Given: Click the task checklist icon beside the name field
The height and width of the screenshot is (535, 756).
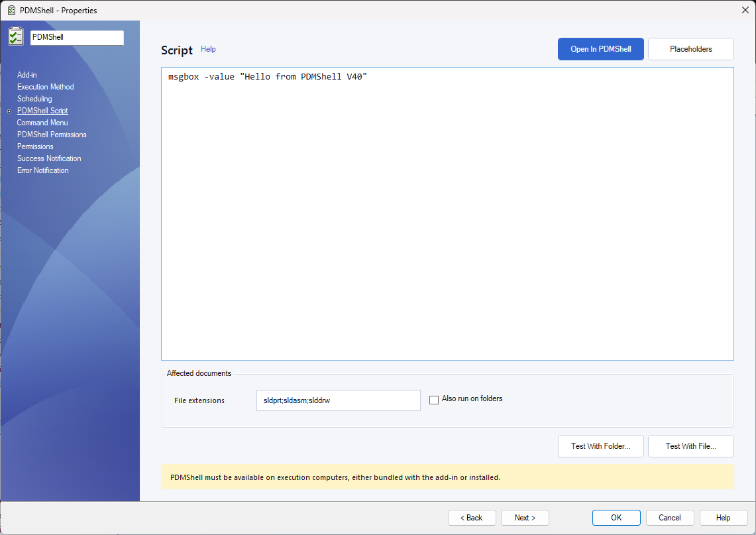Looking at the screenshot, I should [x=15, y=36].
